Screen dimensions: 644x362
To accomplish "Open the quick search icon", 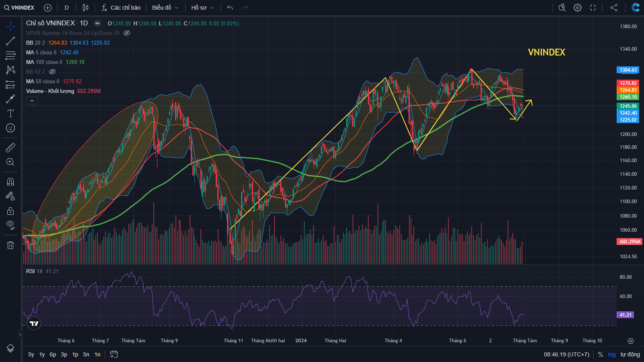I will [x=562, y=8].
